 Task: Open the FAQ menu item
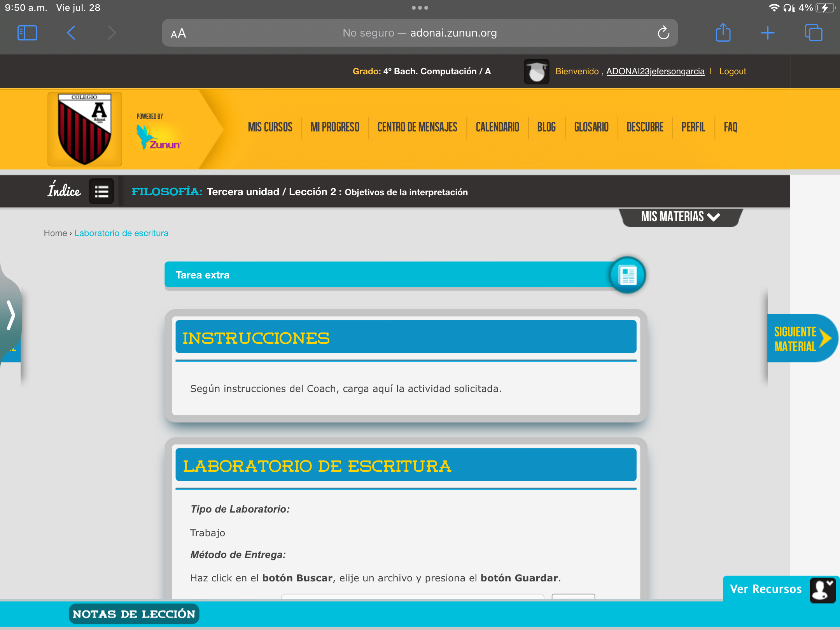click(730, 127)
